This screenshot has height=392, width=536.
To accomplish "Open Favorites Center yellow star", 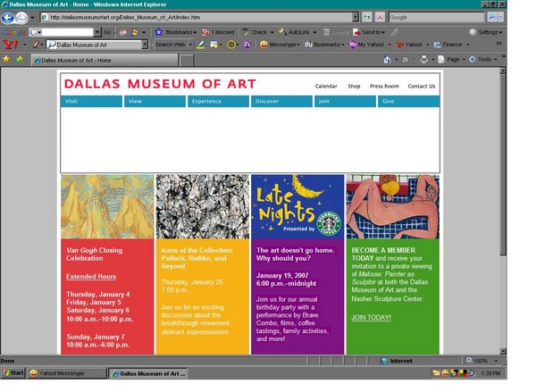I will click(x=6, y=59).
